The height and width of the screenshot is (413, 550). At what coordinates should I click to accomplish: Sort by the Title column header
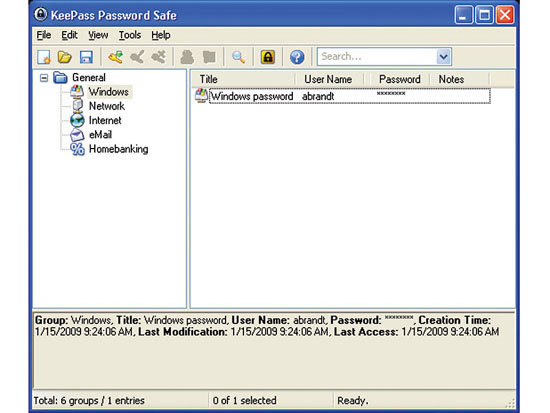243,79
